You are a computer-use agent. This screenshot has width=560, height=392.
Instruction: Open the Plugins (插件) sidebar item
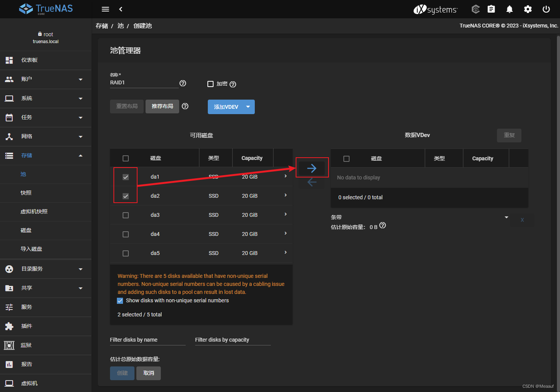(x=46, y=326)
